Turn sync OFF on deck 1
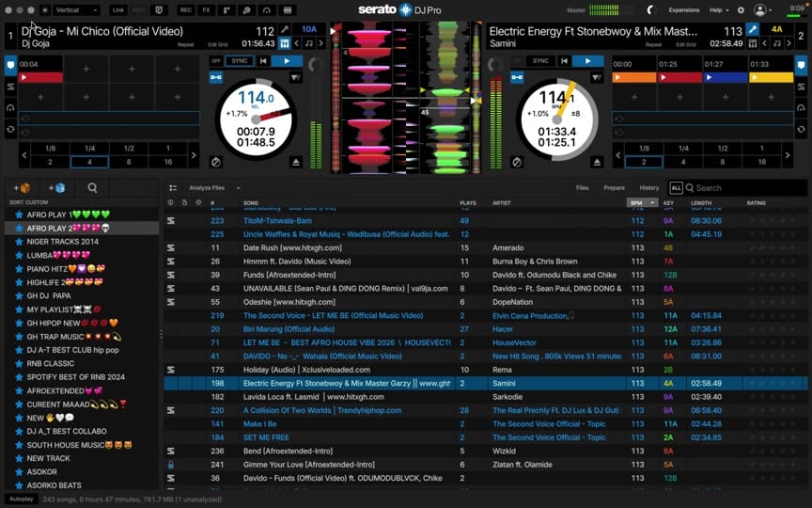The width and height of the screenshot is (812, 508). (216, 61)
